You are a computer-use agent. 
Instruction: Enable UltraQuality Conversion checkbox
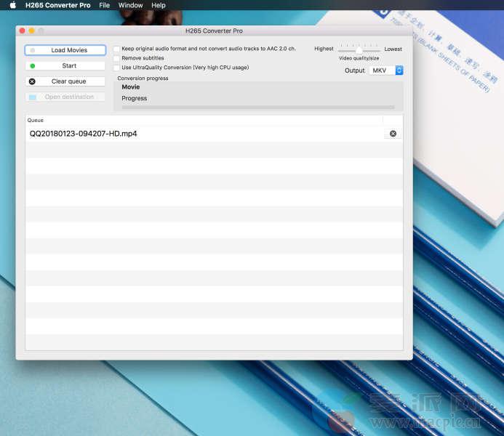coord(116,68)
